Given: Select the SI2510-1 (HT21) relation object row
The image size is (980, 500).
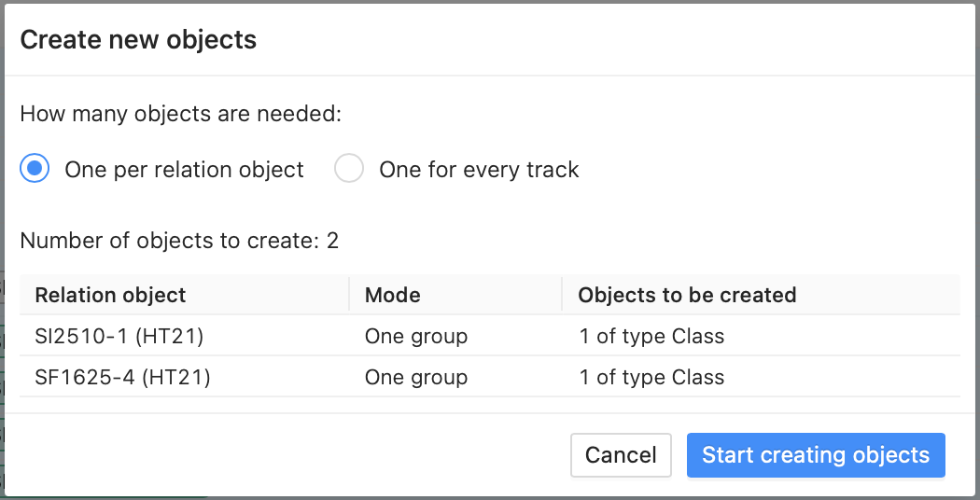Looking at the screenshot, I should pos(490,336).
